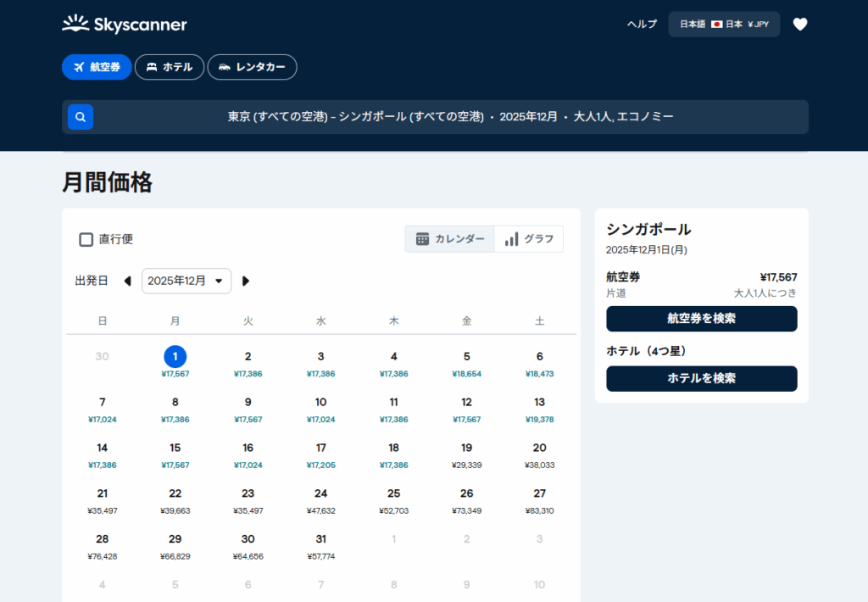Select the 航空券 flights tab

pos(97,67)
